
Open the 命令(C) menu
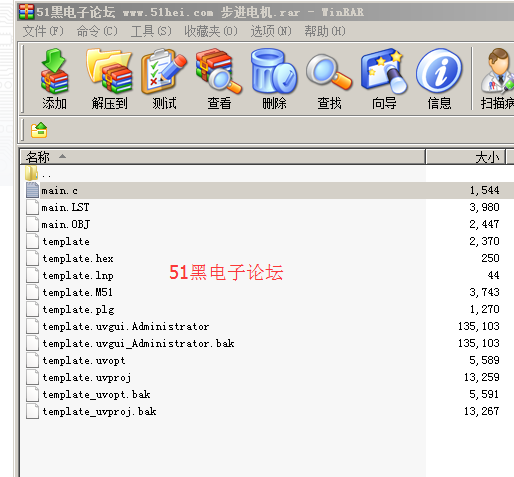click(x=97, y=31)
